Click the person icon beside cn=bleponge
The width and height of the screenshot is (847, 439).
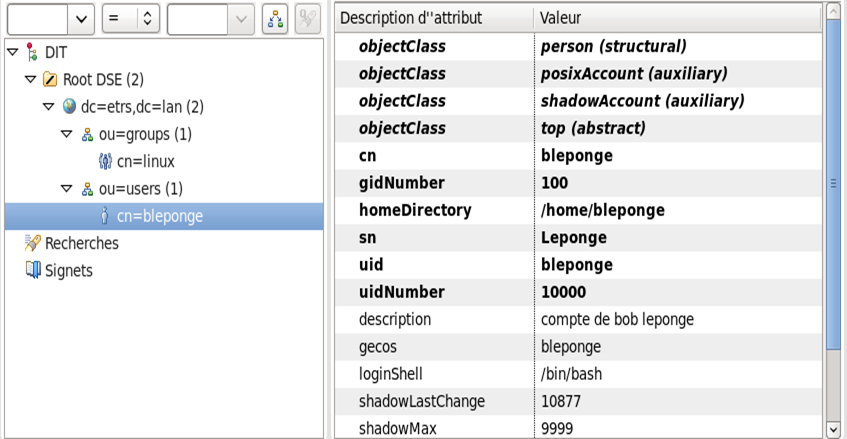[105, 216]
